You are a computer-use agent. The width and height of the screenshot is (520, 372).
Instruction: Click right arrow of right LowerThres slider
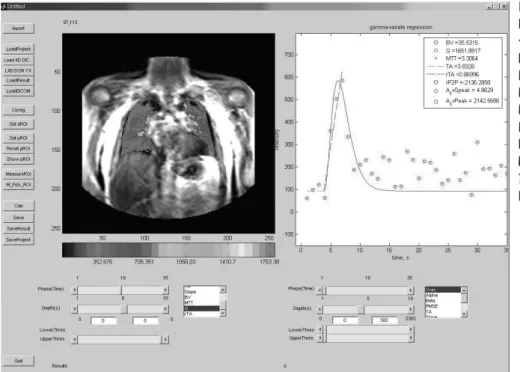point(411,329)
